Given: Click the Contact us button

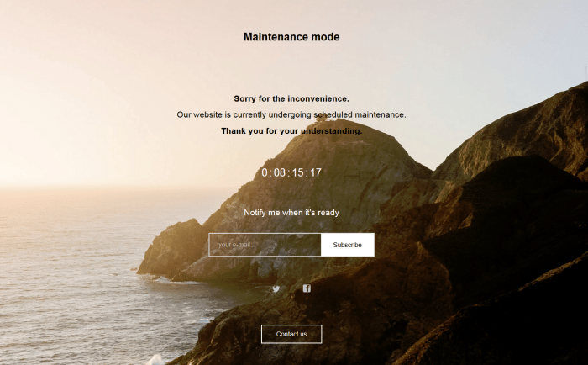Looking at the screenshot, I should click(291, 334).
